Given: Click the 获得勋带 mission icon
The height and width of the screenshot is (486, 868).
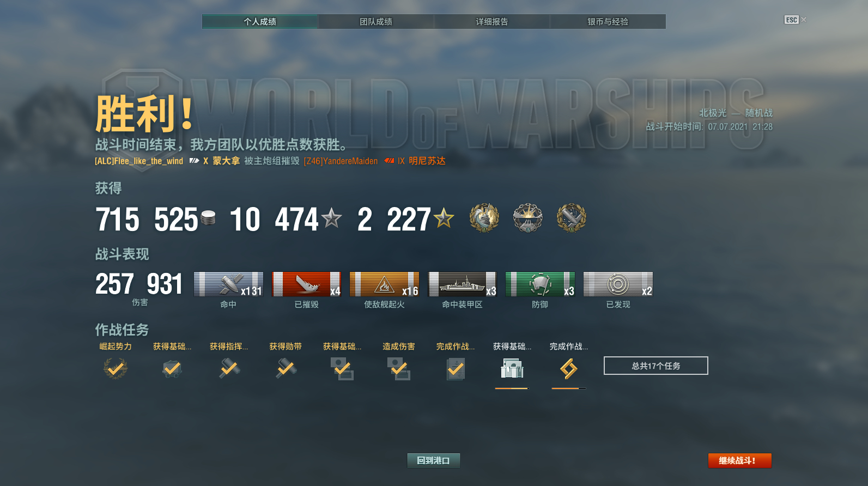Looking at the screenshot, I should click(x=286, y=369).
